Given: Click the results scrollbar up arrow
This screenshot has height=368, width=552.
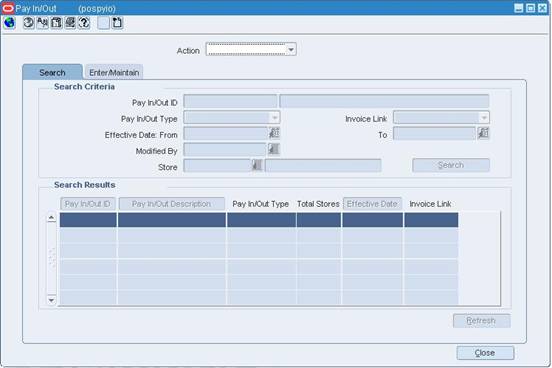Looking at the screenshot, I should 51,218.
